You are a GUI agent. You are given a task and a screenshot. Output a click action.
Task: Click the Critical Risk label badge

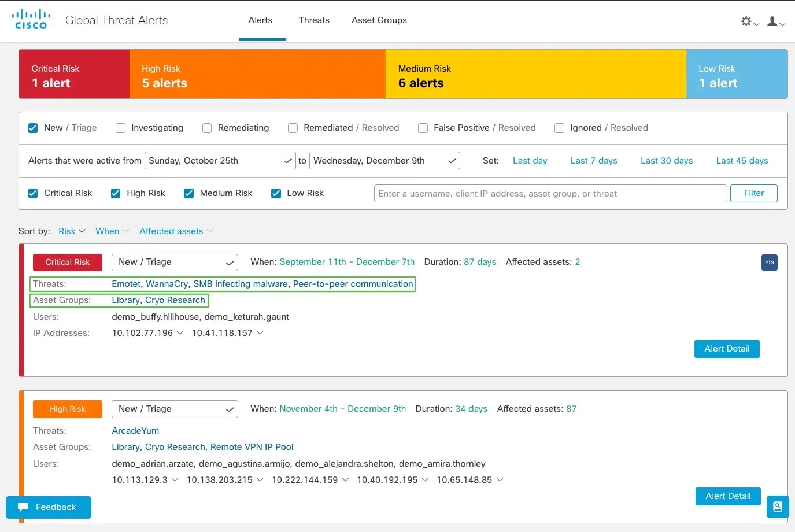[x=68, y=263]
